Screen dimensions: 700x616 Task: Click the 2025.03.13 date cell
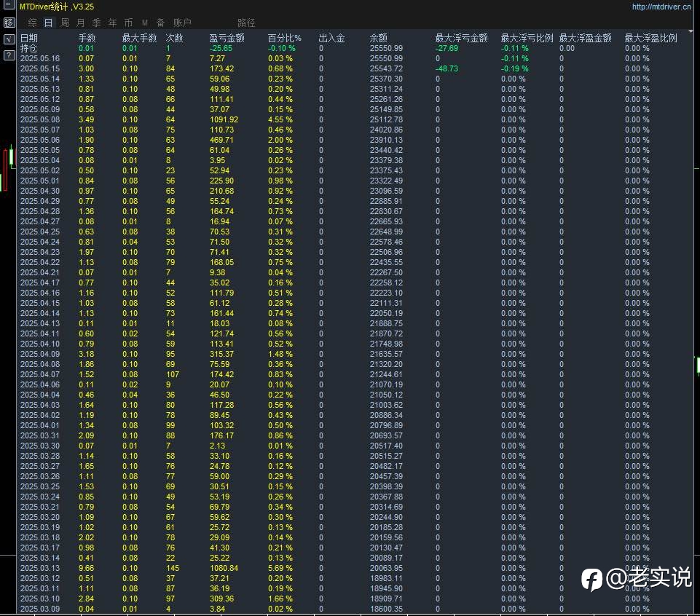40,568
